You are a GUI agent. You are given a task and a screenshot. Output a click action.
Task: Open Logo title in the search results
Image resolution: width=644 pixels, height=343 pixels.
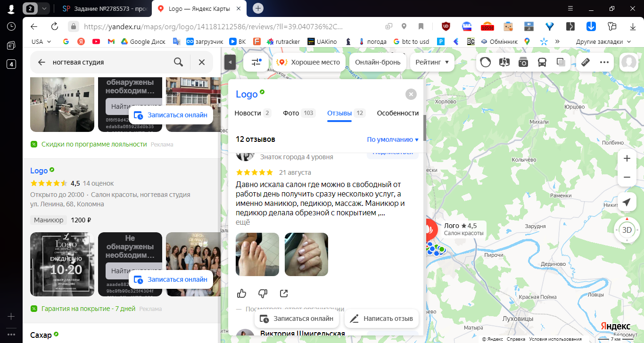pos(39,171)
